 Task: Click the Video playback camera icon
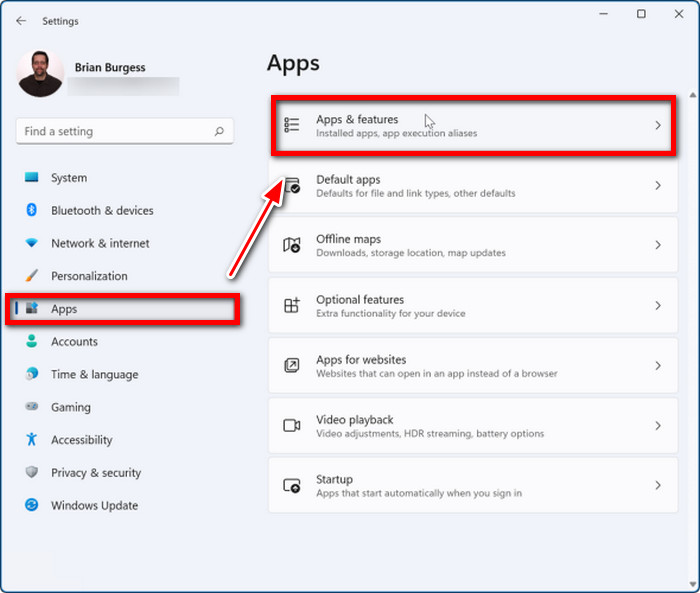292,426
